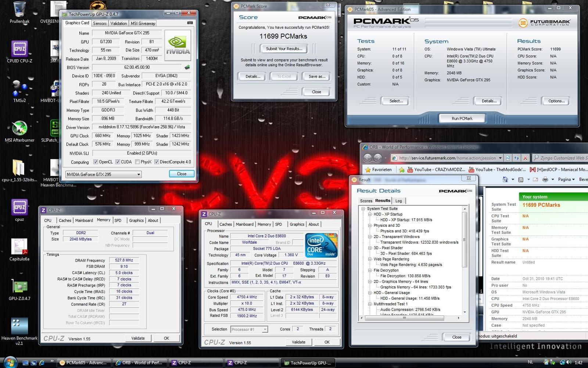Refresh the ORB page in Internet Explorer
The width and height of the screenshot is (588, 368).
517,158
